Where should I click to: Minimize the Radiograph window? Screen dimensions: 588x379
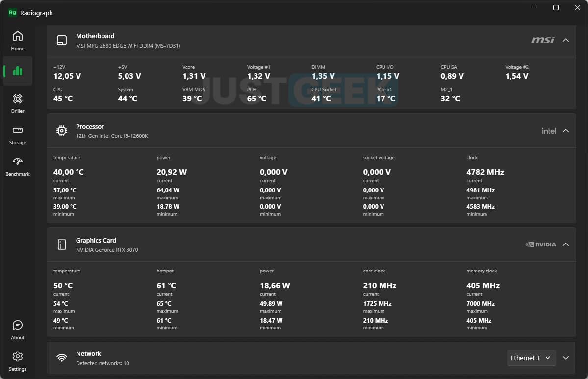535,7
